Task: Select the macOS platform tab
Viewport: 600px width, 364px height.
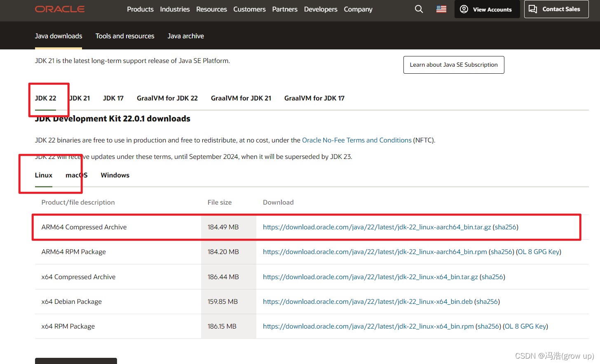Action: pos(77,175)
